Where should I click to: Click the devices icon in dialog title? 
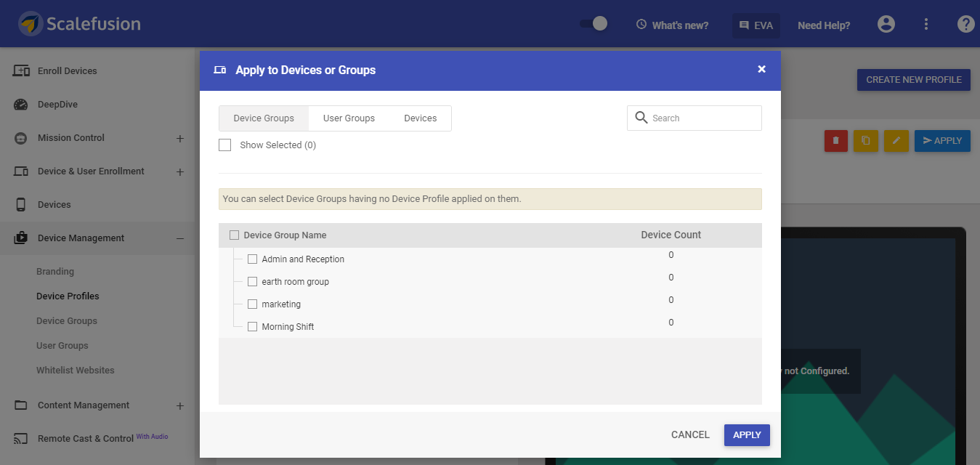pyautogui.click(x=220, y=70)
